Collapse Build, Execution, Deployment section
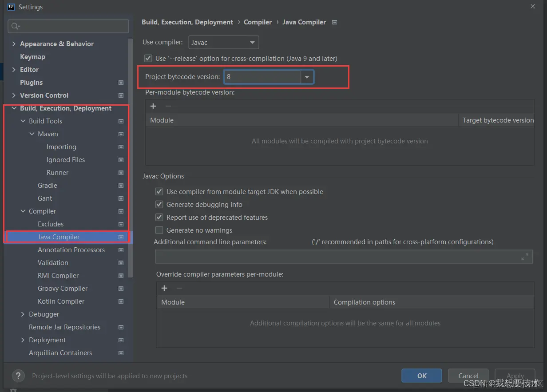547x392 pixels. [x=14, y=108]
